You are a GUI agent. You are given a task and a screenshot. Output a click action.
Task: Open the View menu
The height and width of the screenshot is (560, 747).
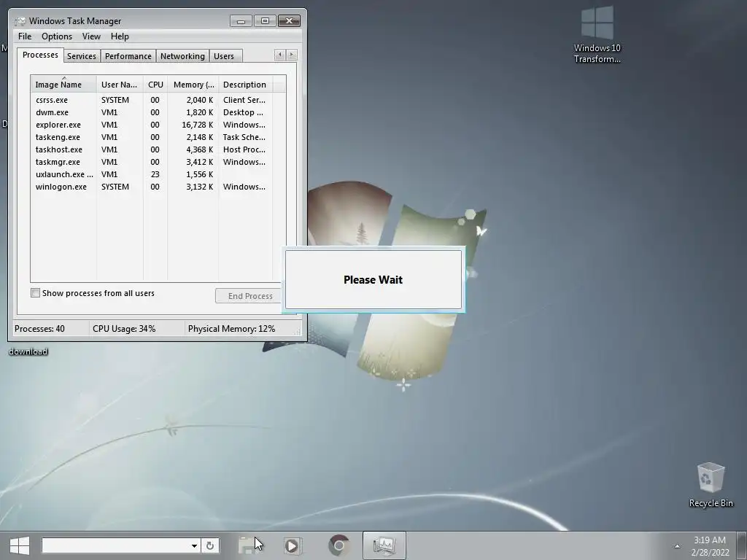pos(91,36)
